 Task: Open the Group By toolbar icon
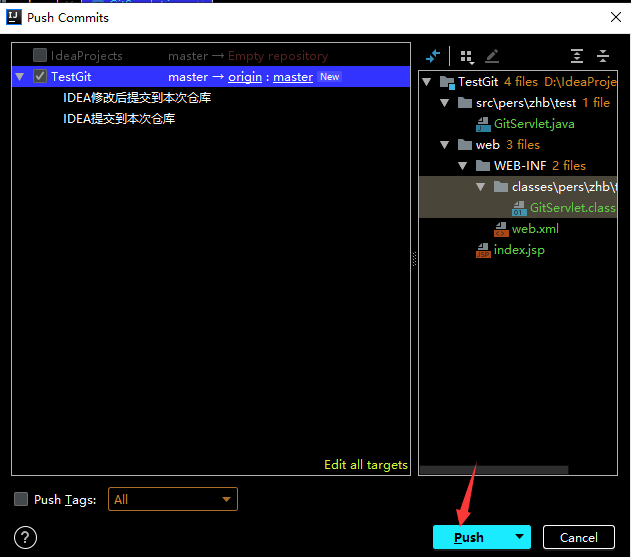pos(467,57)
